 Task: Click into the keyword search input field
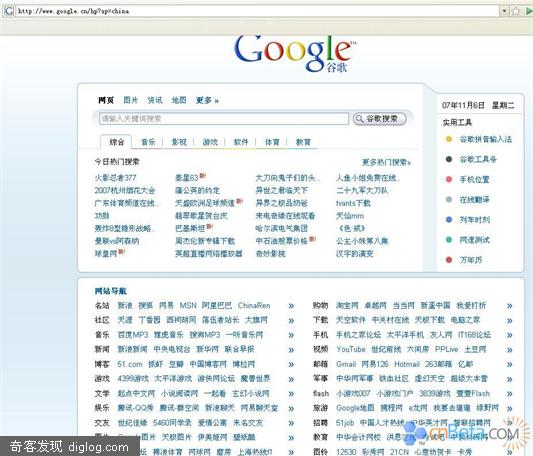[224, 119]
